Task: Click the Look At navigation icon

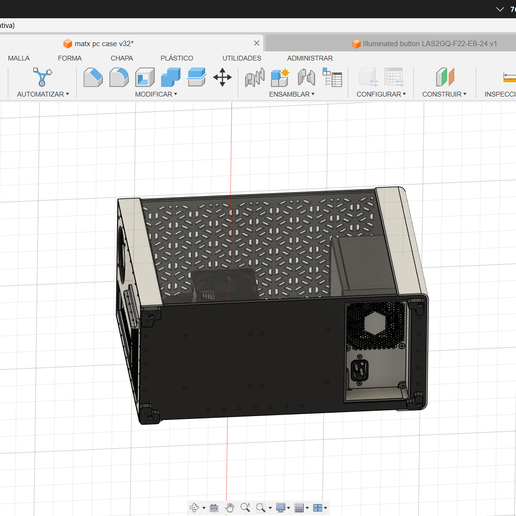Action: pos(214,507)
